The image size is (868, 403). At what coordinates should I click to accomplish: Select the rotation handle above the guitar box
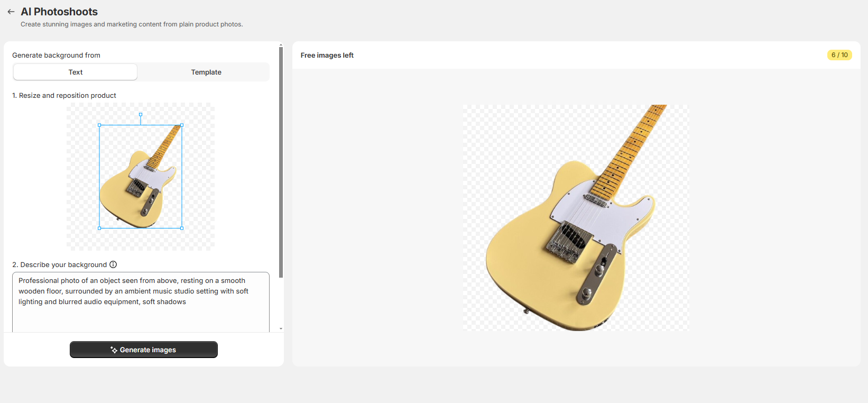(x=141, y=114)
